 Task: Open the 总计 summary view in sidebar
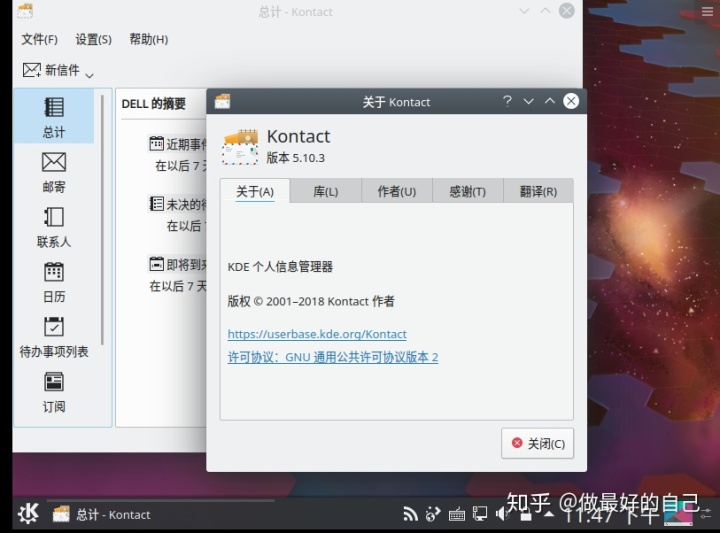54,117
